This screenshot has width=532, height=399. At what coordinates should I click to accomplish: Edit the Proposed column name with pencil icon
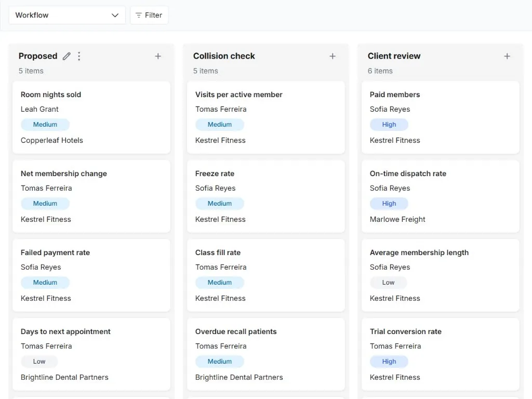pyautogui.click(x=66, y=56)
